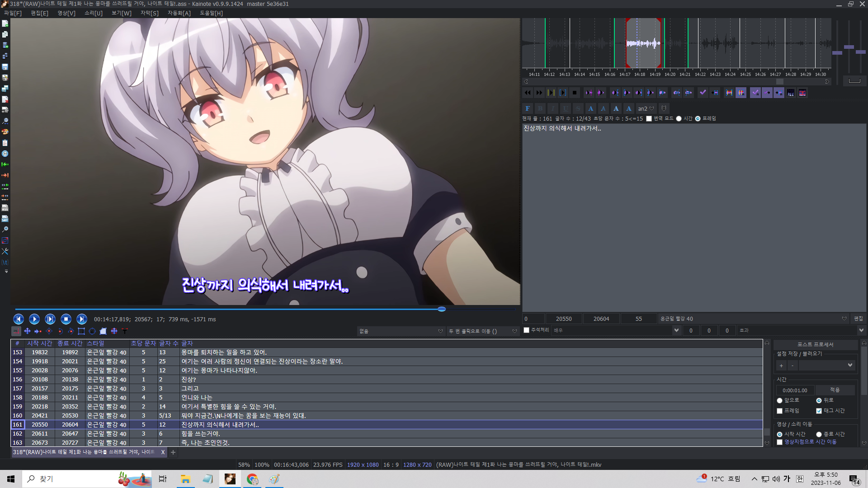
Task: Apply underline formatting U icon
Action: (565, 108)
